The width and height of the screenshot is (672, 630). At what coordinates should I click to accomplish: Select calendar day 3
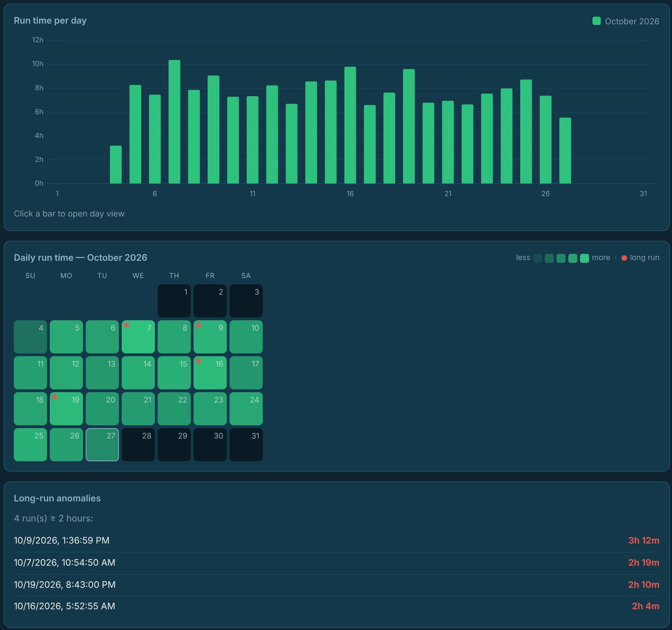(x=246, y=301)
